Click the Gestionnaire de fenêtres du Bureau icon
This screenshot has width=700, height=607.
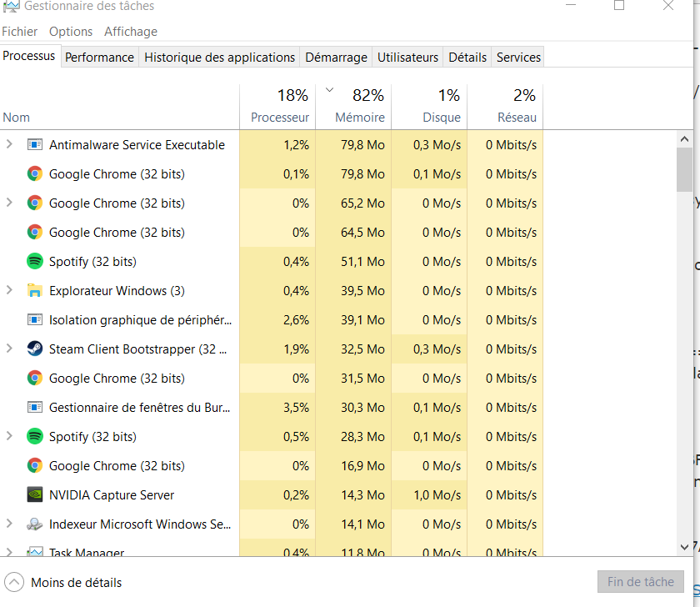pyautogui.click(x=34, y=408)
